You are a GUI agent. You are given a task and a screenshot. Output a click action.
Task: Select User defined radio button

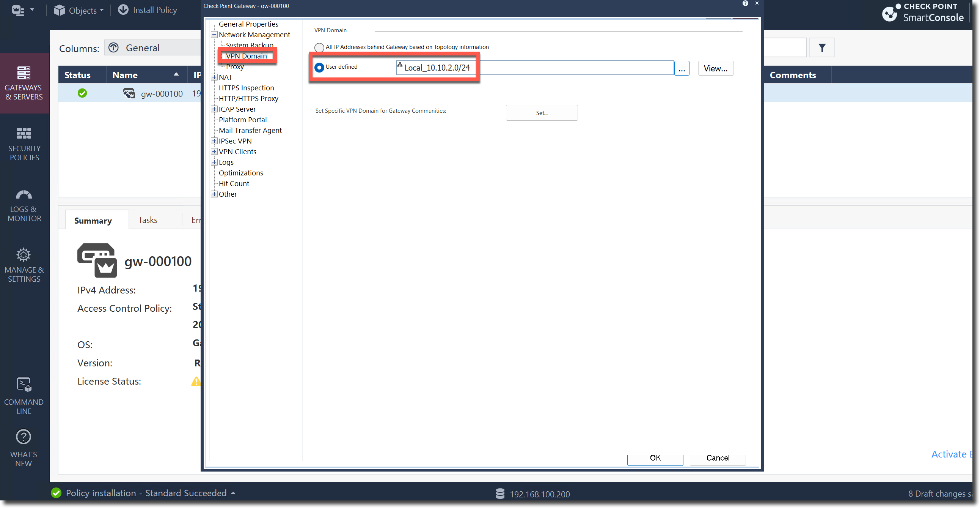coord(319,68)
